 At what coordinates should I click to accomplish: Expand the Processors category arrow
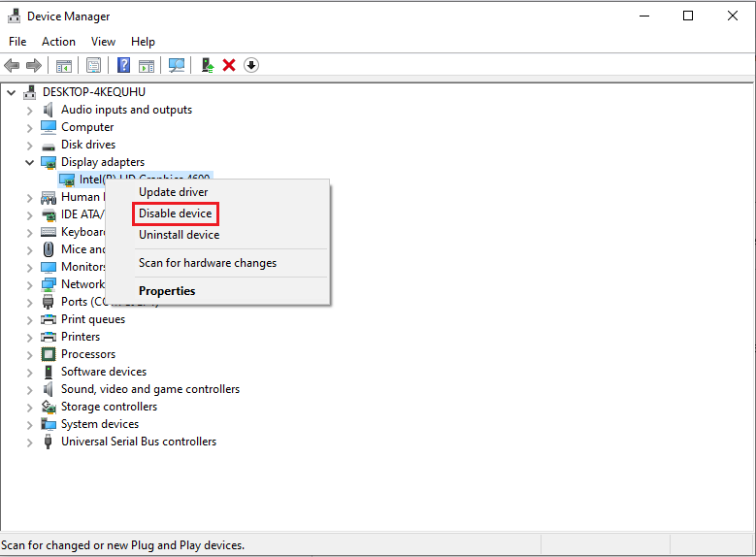click(x=29, y=354)
